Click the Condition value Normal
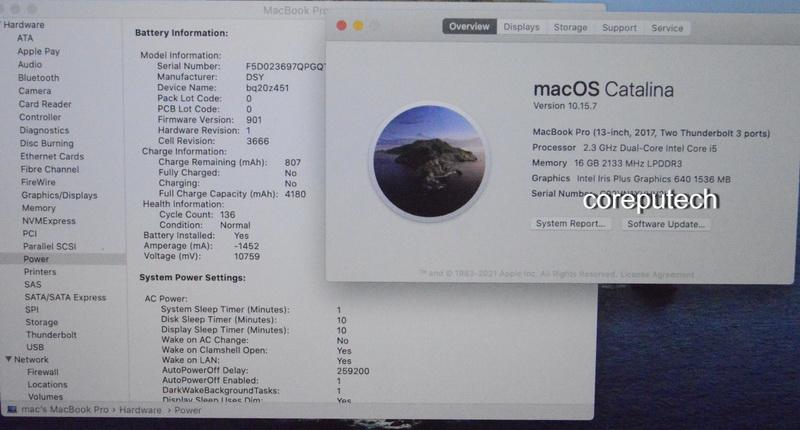The image size is (800, 430). [x=235, y=225]
